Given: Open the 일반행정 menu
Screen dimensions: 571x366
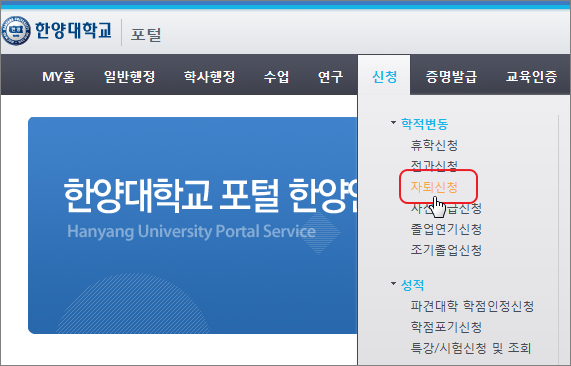Looking at the screenshot, I should coord(130,76).
